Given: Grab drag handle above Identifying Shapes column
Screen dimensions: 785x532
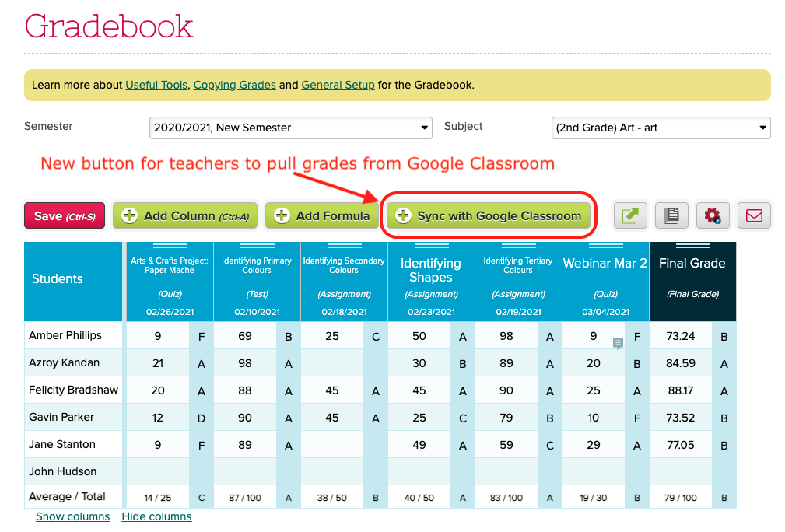Looking at the screenshot, I should 431,246.
